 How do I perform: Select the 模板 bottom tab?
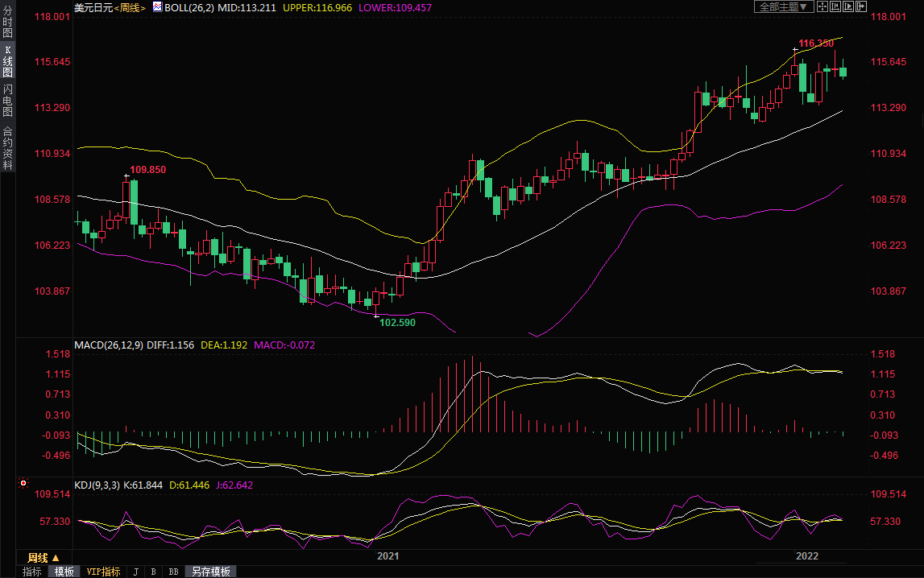(64, 572)
